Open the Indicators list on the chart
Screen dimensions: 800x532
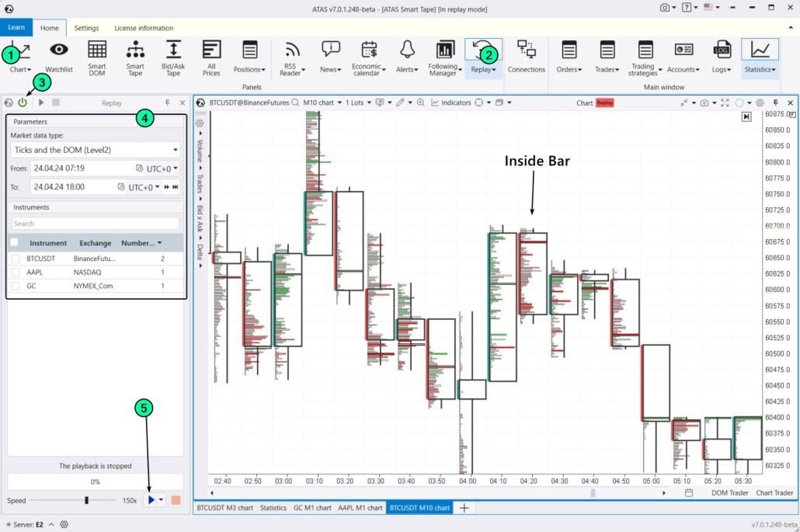[456, 102]
